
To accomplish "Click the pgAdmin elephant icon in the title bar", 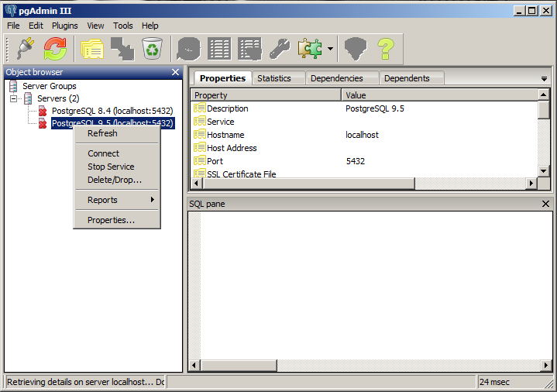I will coord(11,11).
